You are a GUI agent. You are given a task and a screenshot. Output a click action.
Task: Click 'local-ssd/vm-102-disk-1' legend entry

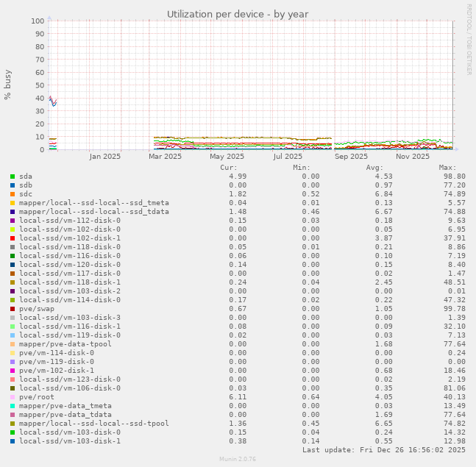pyautogui.click(x=70, y=238)
